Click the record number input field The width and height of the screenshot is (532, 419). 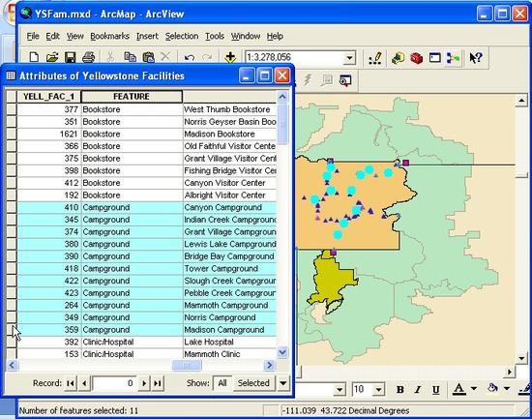coord(114,383)
